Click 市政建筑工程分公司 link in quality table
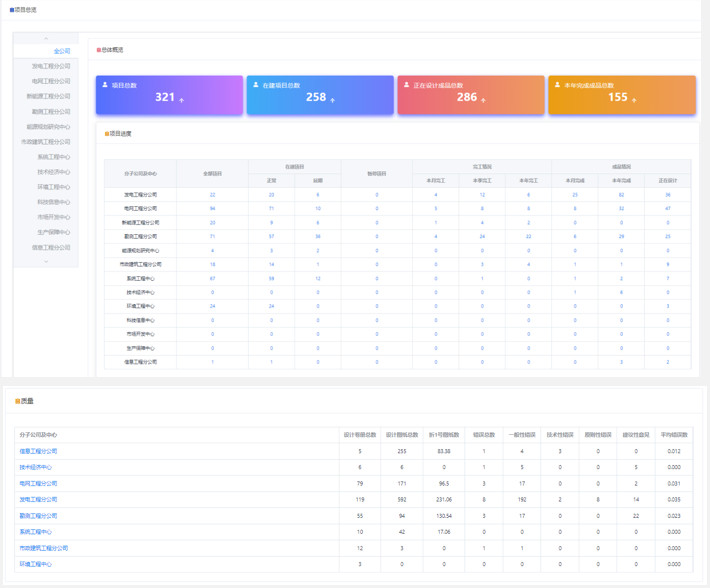Image resolution: width=710 pixels, height=588 pixels. [x=44, y=548]
